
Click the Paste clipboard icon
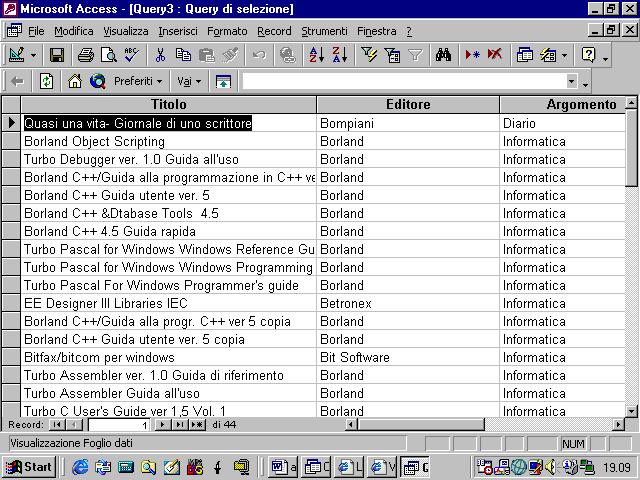point(207,55)
